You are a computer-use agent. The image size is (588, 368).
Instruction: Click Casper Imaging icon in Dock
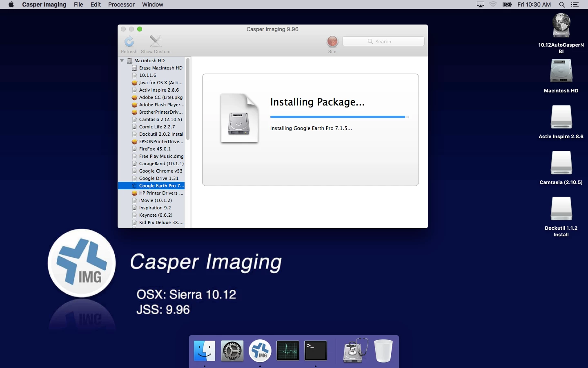[x=260, y=351]
